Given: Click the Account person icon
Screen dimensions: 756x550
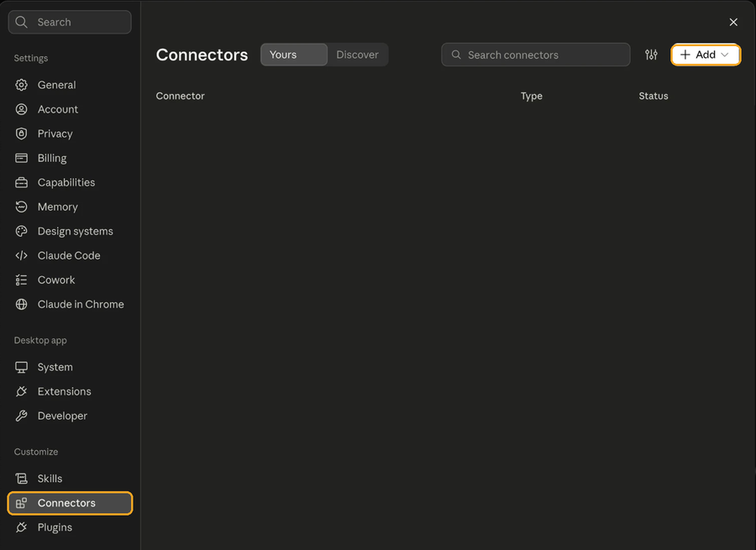Looking at the screenshot, I should (21, 109).
